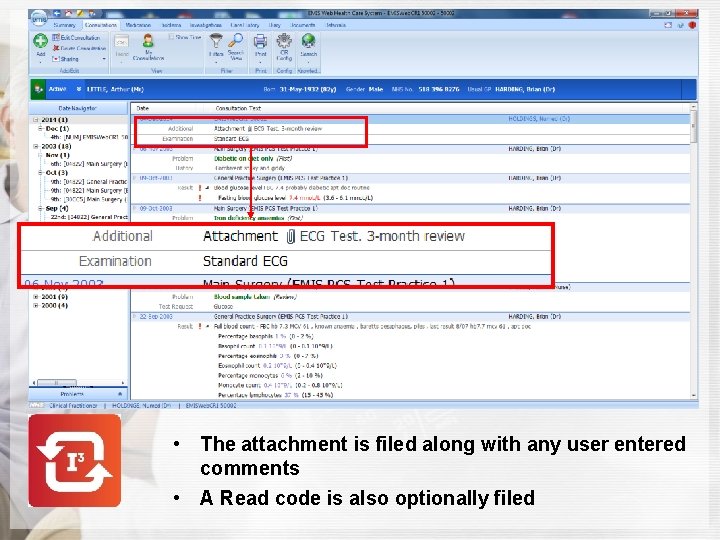Open the Referrals tab
The image size is (720, 540).
click(336, 25)
